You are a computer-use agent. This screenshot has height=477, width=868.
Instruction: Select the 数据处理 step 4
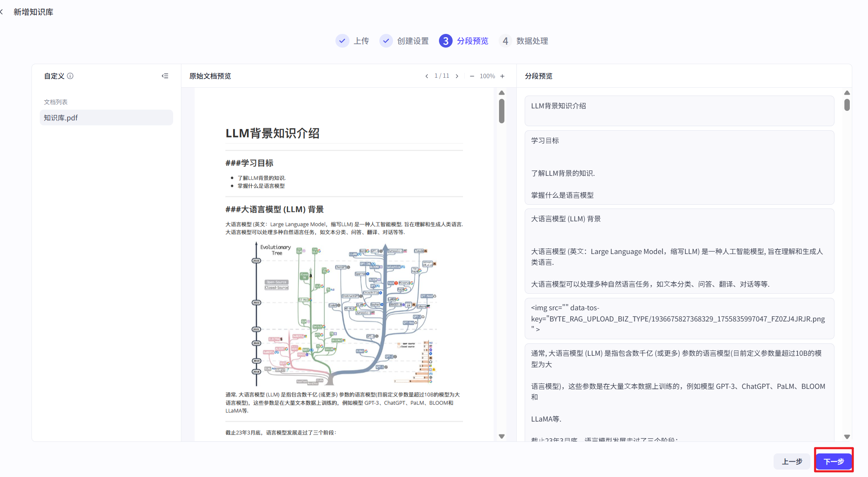pyautogui.click(x=505, y=41)
